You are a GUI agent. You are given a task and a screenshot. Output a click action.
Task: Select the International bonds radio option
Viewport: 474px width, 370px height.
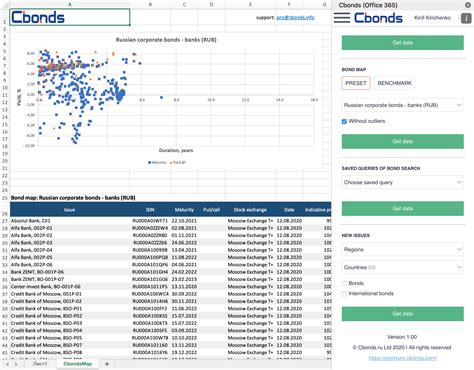click(344, 294)
